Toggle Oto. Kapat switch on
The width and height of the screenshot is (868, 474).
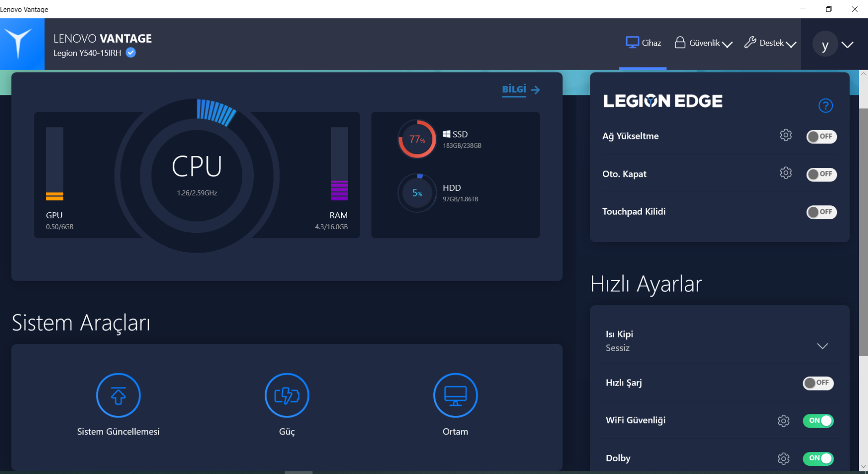[821, 174]
